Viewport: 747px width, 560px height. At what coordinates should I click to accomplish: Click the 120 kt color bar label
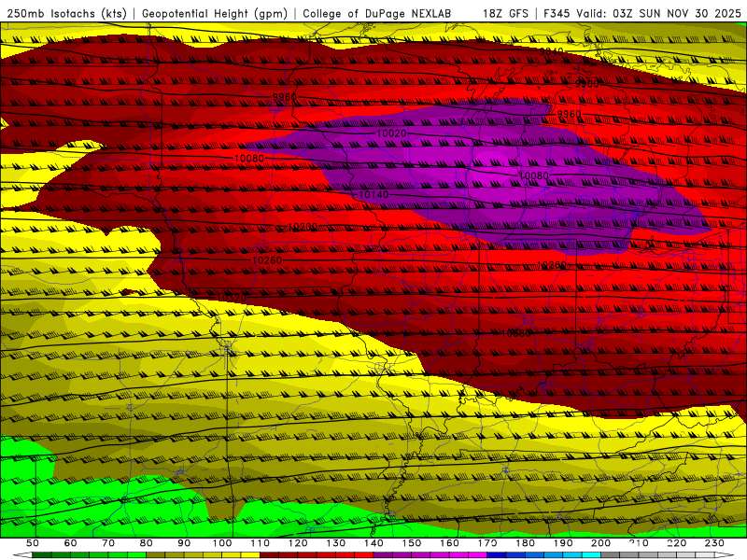[298, 543]
